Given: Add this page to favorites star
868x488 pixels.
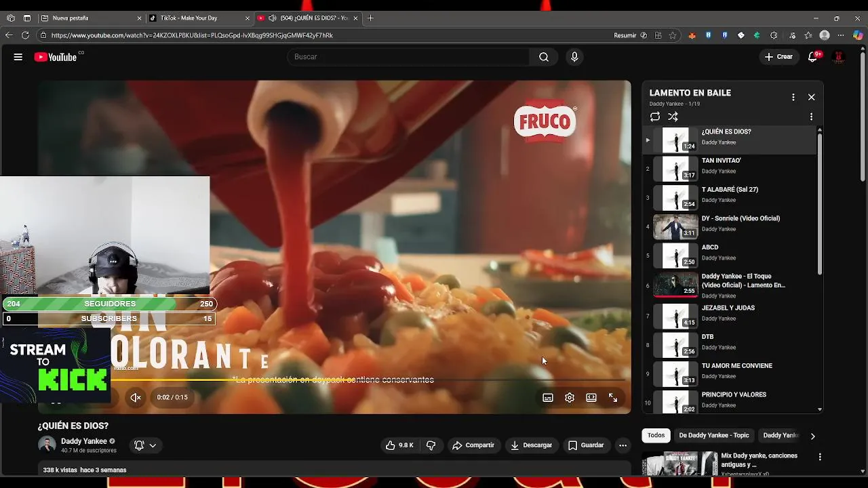Looking at the screenshot, I should click(x=673, y=35).
